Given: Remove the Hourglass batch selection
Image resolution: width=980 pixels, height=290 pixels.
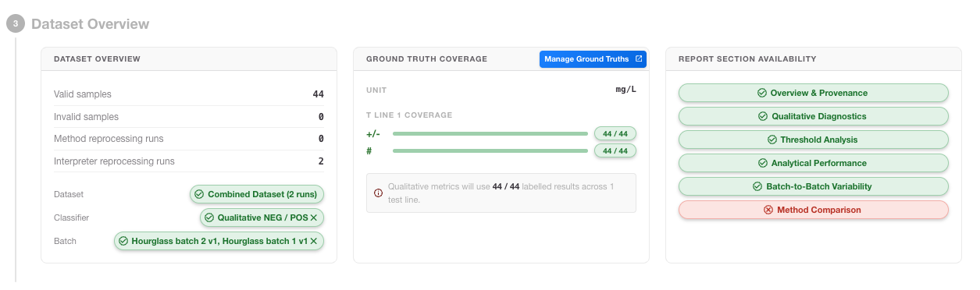Looking at the screenshot, I should 313,241.
